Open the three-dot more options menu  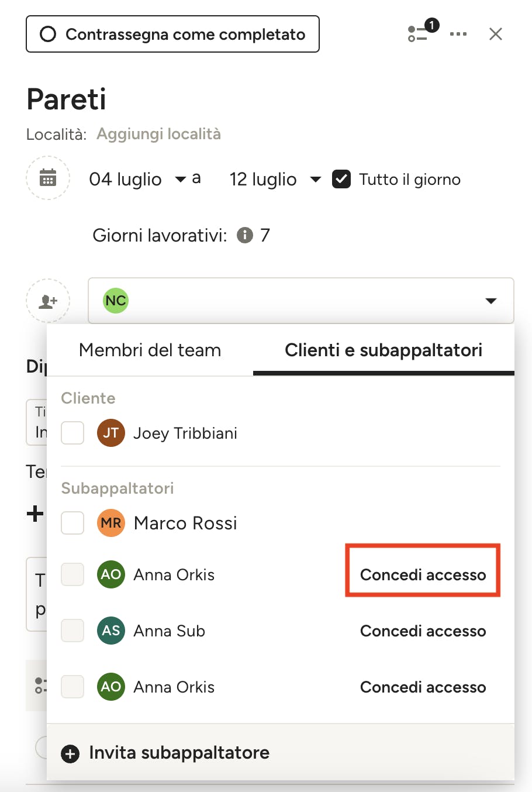point(458,34)
